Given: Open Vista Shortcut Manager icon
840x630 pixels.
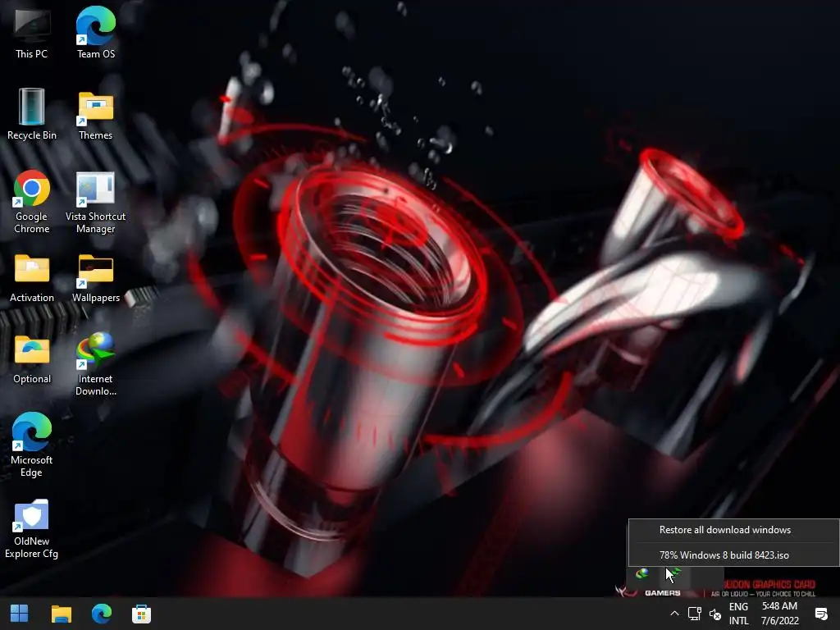Looking at the screenshot, I should [x=95, y=202].
